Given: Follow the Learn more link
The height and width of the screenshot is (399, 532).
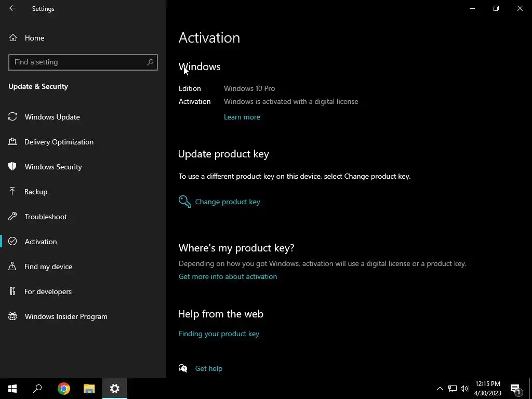Looking at the screenshot, I should tap(242, 117).
